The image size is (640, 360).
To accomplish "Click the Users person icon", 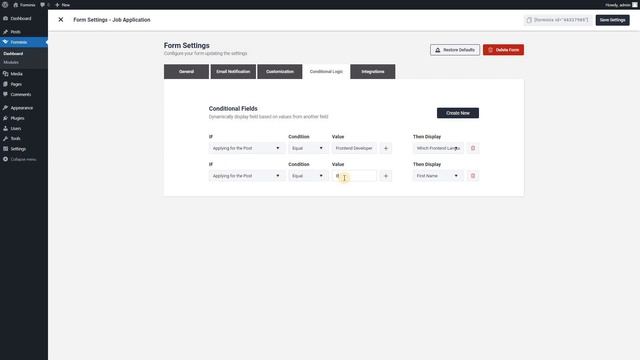I will click(x=5, y=129).
